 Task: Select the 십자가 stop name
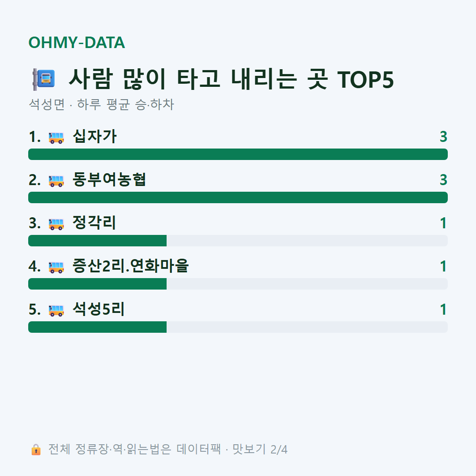(95, 136)
